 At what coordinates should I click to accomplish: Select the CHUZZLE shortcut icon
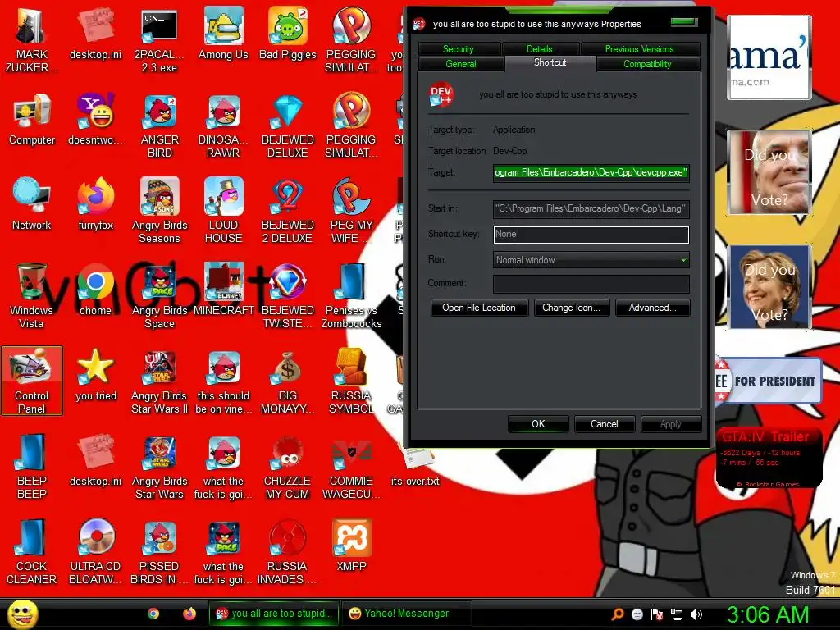click(288, 466)
